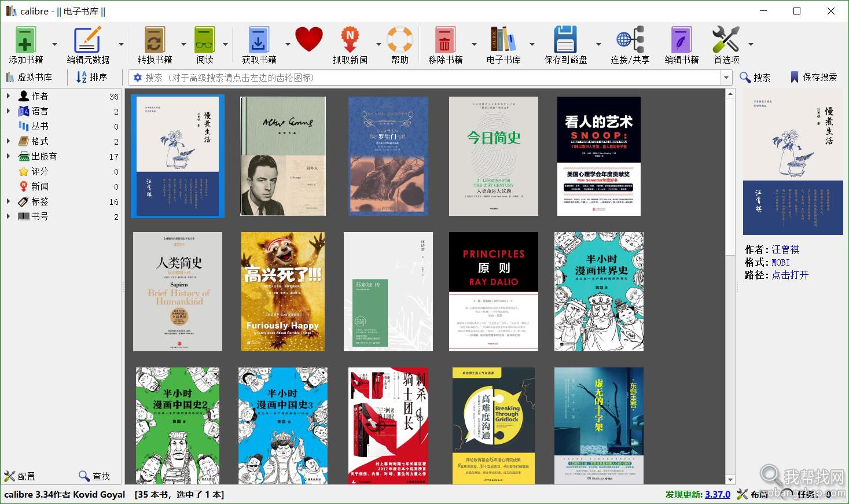This screenshot has width=849, height=504.
Task: Open the author link 汪曾祺
Action: pos(785,249)
